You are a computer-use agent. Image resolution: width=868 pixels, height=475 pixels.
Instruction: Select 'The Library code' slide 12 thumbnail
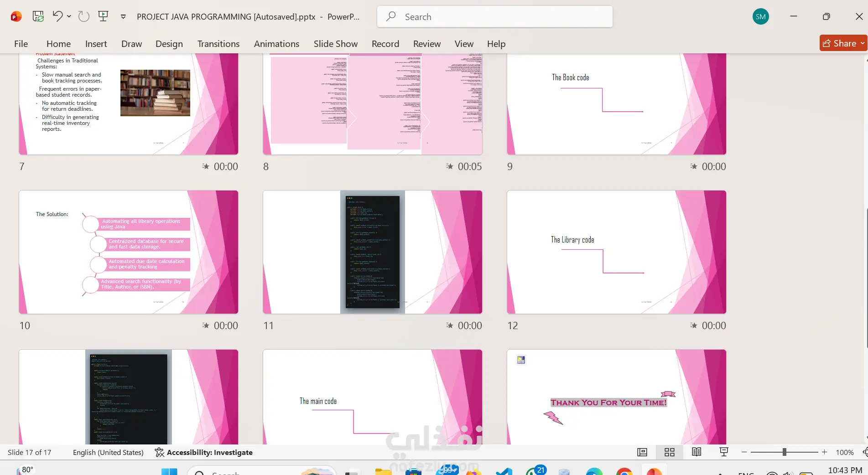pos(617,252)
